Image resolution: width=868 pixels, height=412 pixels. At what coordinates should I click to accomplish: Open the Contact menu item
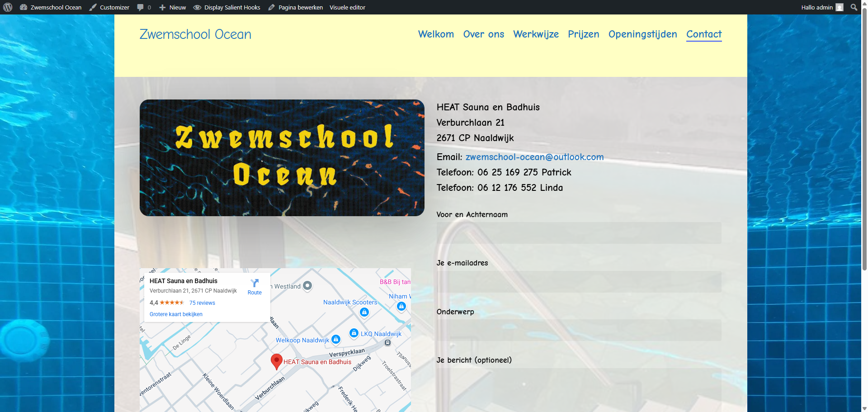point(704,34)
